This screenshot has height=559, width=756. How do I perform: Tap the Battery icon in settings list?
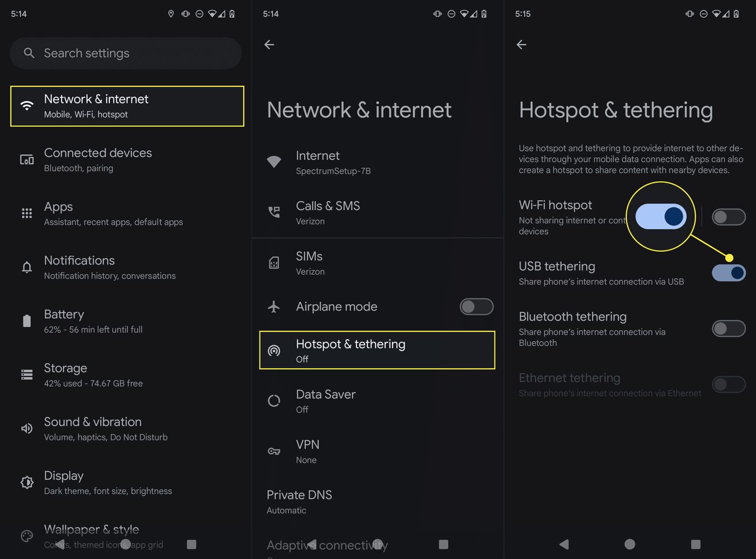27,321
